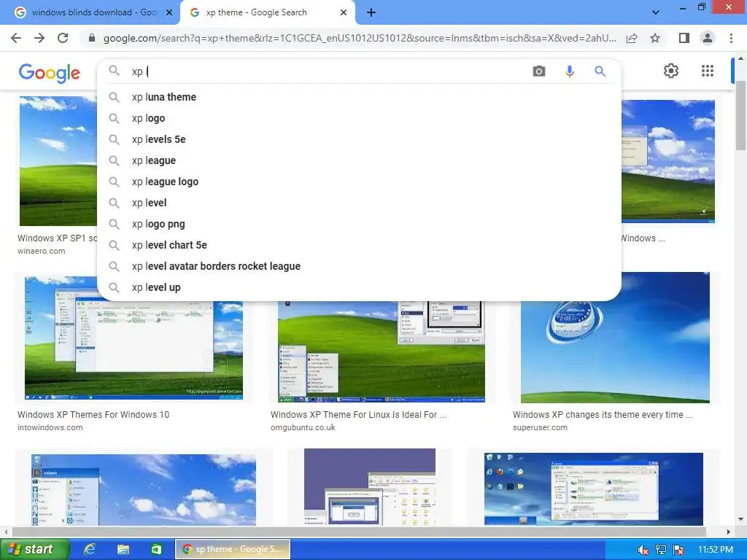
Task: Select the xp theme Google Search tab
Action: pyautogui.click(x=267, y=12)
